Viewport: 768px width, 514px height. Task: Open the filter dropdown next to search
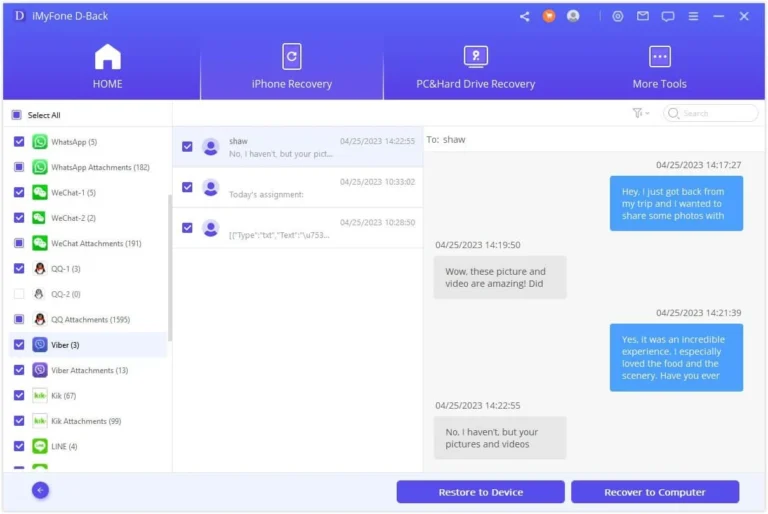click(x=640, y=113)
